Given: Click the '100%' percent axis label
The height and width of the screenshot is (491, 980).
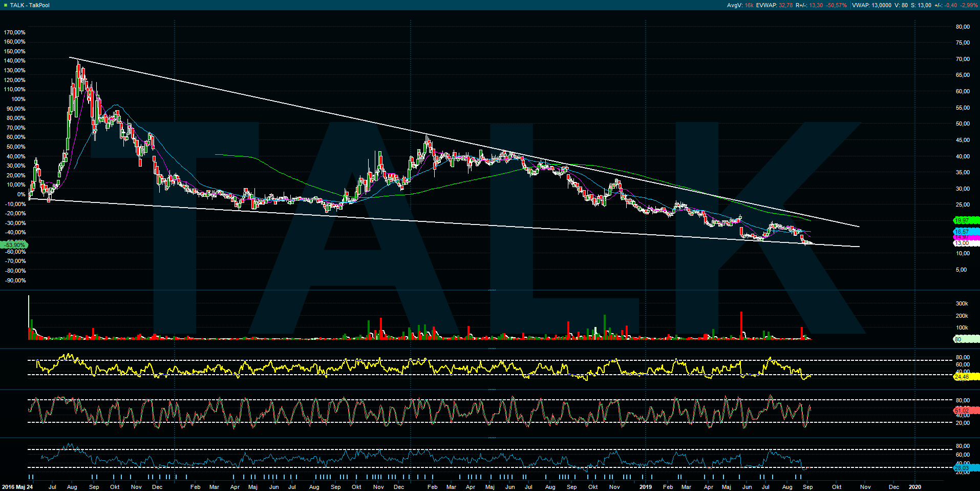Looking at the screenshot, I should [x=18, y=99].
